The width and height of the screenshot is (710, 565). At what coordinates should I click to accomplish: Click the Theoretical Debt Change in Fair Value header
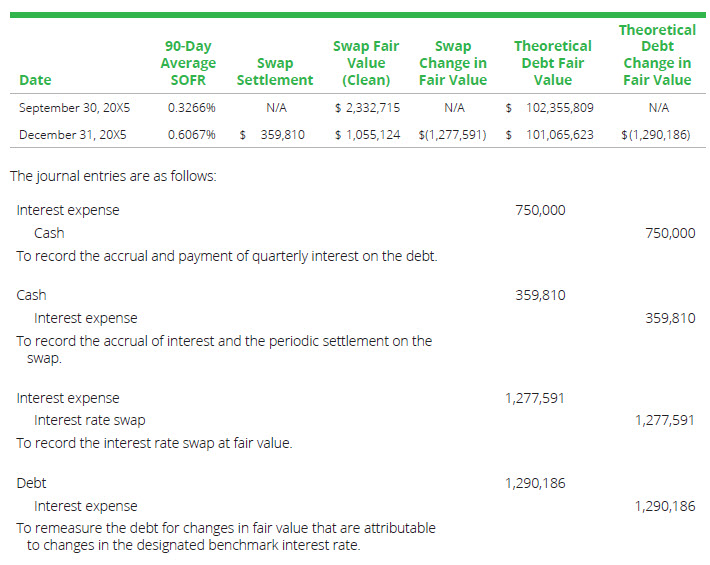point(656,55)
